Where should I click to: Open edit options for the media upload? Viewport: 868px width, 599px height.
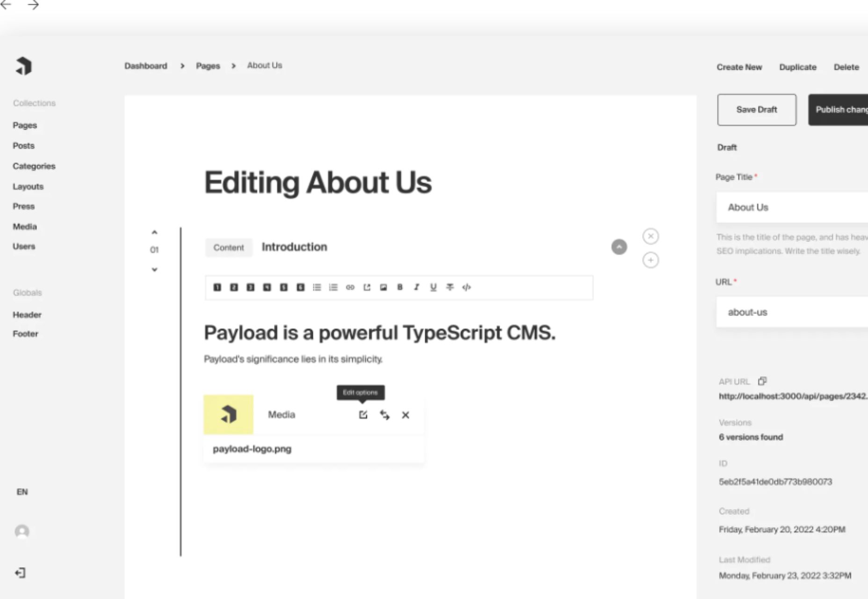coord(363,415)
